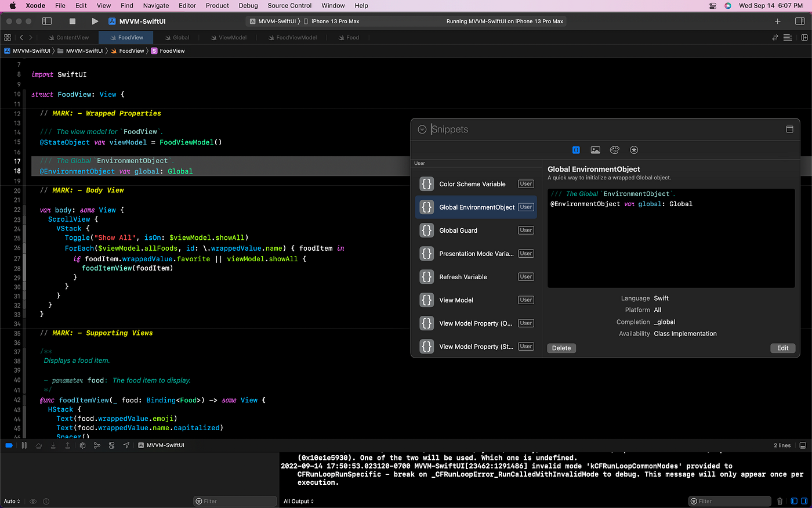Viewport: 812px width, 508px height.
Task: Toggle the inspector panel on the right
Action: tap(800, 21)
